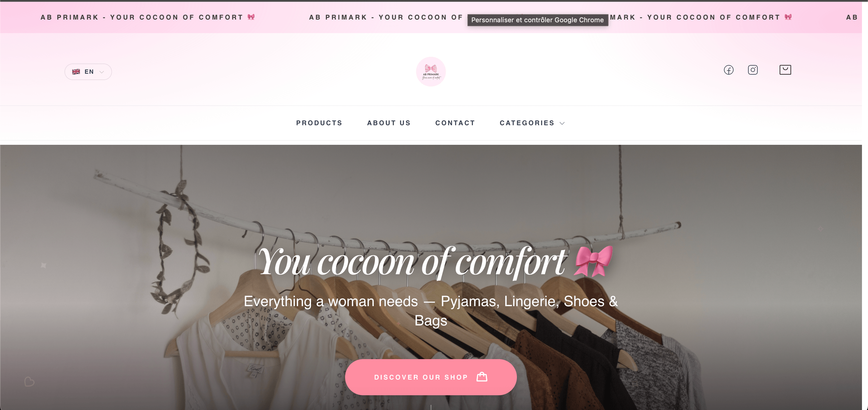Open the Facebook page icon

(x=728, y=70)
